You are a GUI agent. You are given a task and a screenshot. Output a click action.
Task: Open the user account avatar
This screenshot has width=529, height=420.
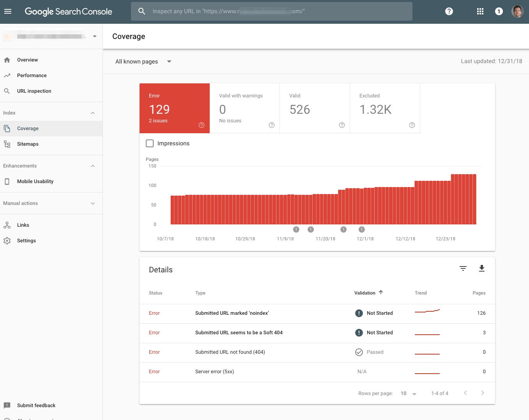[x=518, y=11]
